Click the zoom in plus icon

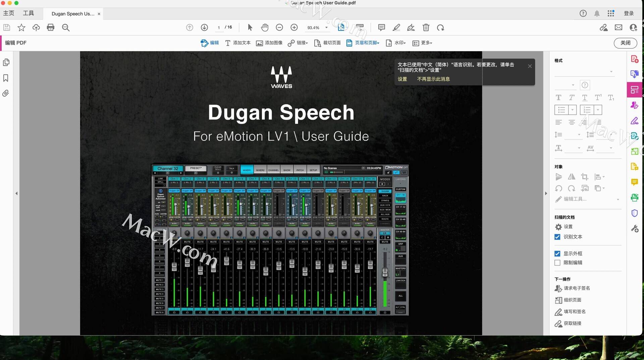294,27
